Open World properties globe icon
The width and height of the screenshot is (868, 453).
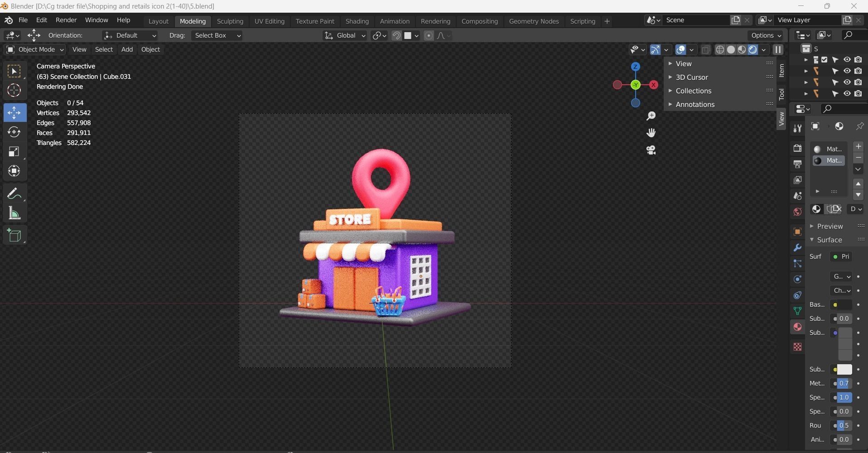point(797,212)
